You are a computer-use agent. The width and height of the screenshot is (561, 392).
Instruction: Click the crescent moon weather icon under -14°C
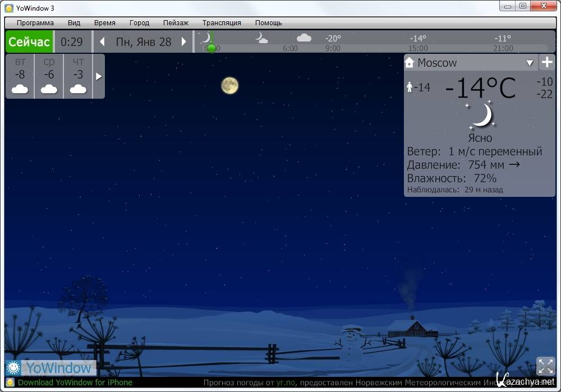click(x=480, y=116)
